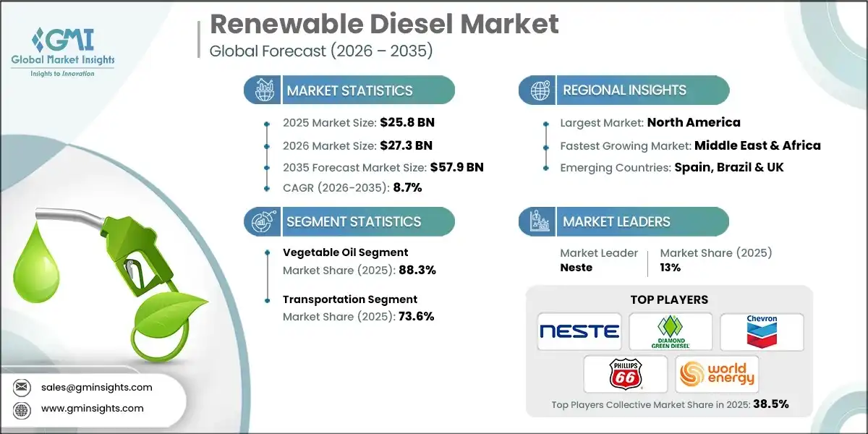Screen dimensions: 868x434
Task: Select the Segment Statistics pie chart icon
Action: [x=262, y=221]
